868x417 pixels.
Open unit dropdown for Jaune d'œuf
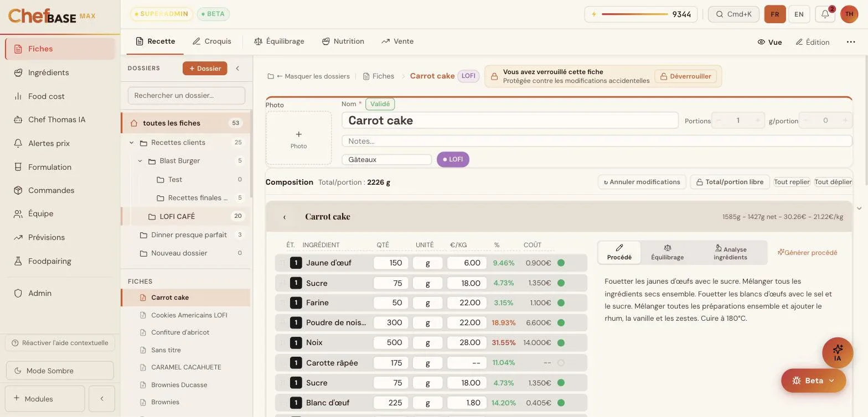tap(427, 263)
